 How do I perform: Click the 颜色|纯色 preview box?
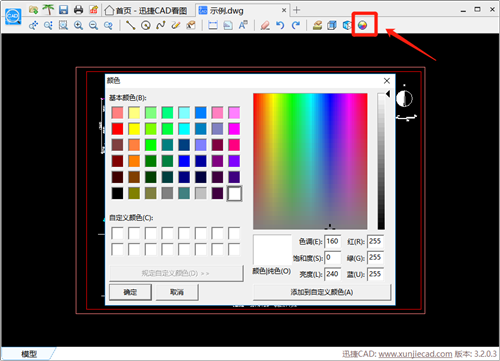[x=272, y=249]
